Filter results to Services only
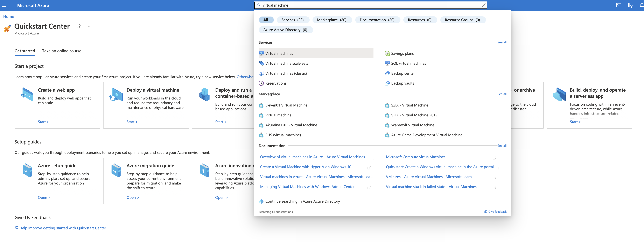Viewport: 644px width, 246px height. point(293,20)
